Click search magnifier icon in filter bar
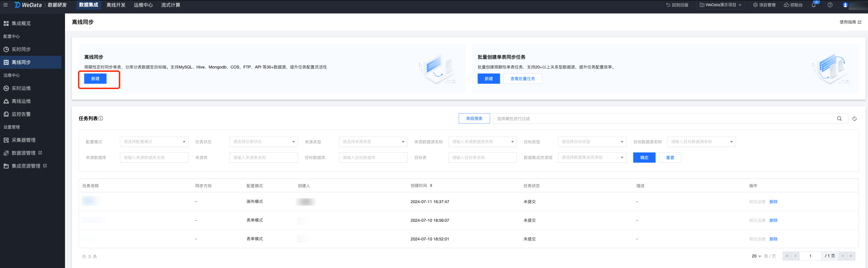868x268 pixels. pyautogui.click(x=839, y=118)
